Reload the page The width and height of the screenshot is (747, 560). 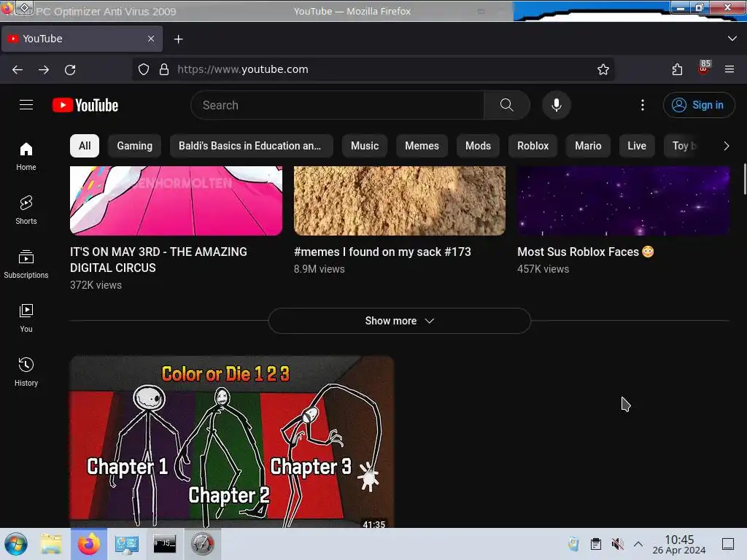pos(70,69)
